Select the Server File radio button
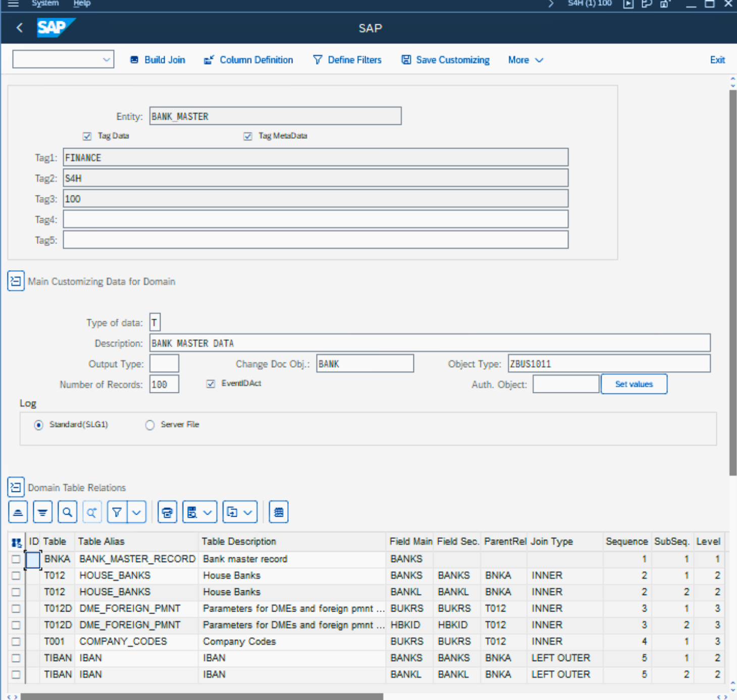The width and height of the screenshot is (737, 700). click(150, 425)
